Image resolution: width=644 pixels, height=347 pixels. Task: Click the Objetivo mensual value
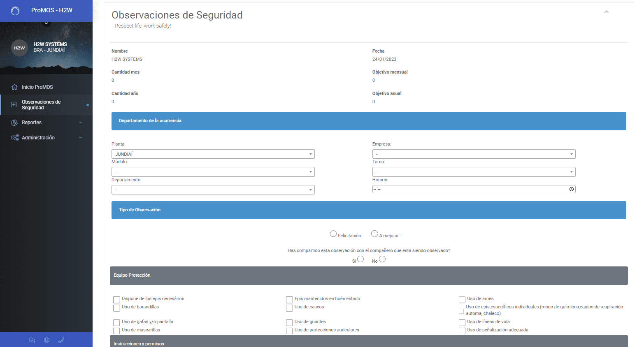coord(374,81)
